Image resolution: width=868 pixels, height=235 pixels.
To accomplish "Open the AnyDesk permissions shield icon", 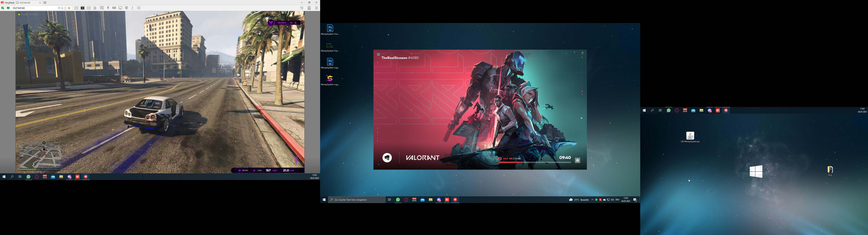I will 126,8.
